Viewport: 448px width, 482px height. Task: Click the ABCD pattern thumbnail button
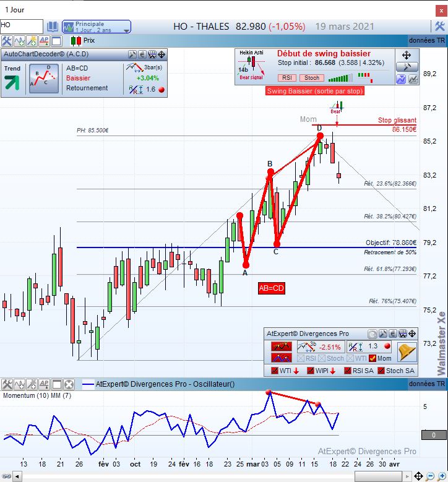point(44,79)
